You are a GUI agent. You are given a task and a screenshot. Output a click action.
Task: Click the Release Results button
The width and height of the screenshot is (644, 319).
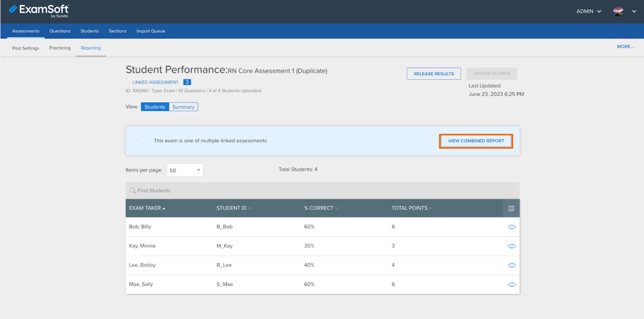433,73
